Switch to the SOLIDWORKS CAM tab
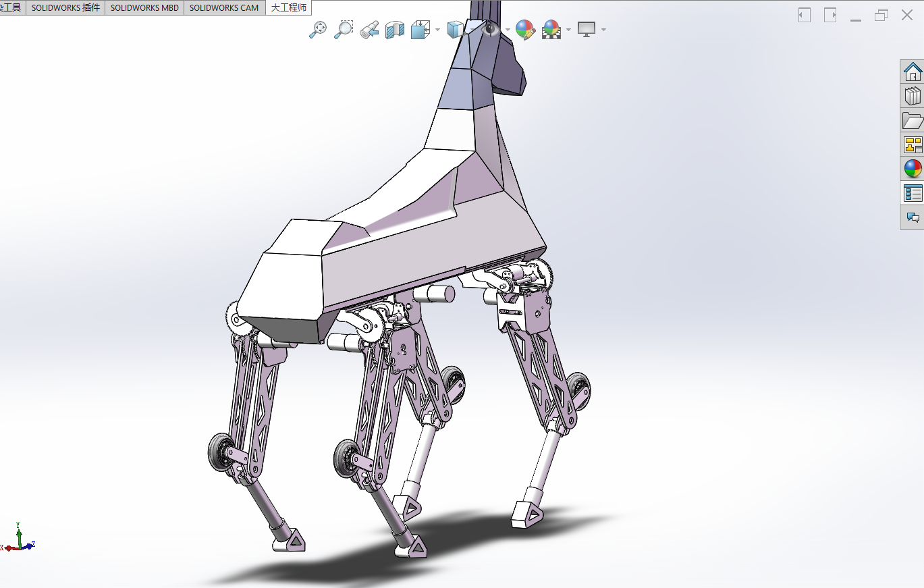Screen dimensions: 924x588 click(224, 8)
